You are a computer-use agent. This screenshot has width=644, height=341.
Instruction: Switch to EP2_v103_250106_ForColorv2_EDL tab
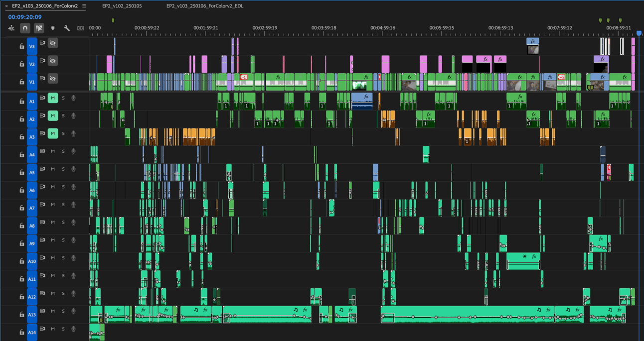coord(205,6)
